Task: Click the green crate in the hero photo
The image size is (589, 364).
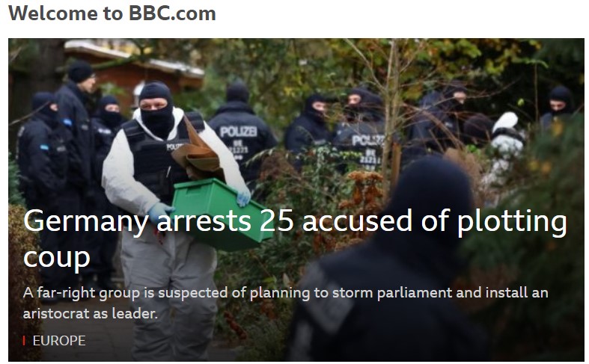Action: click(220, 214)
